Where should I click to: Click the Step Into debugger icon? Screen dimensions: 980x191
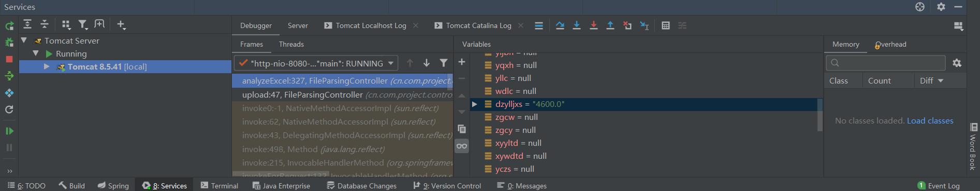click(x=577, y=25)
